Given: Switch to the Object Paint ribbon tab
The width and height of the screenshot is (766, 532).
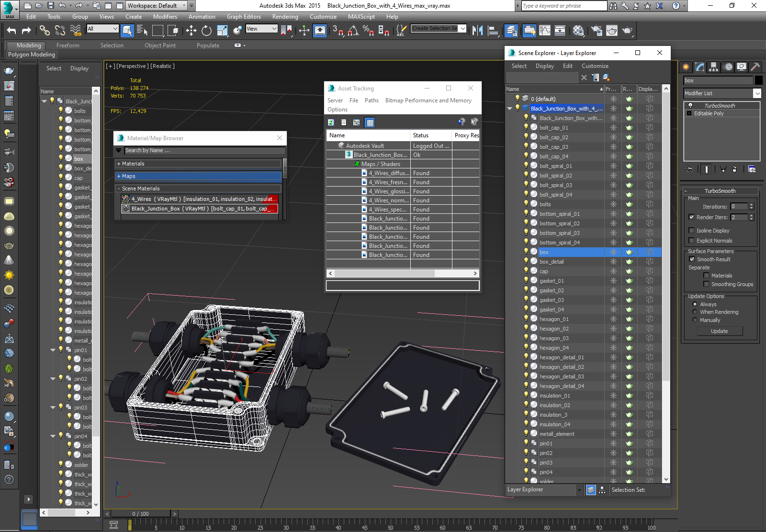Looking at the screenshot, I should [160, 45].
